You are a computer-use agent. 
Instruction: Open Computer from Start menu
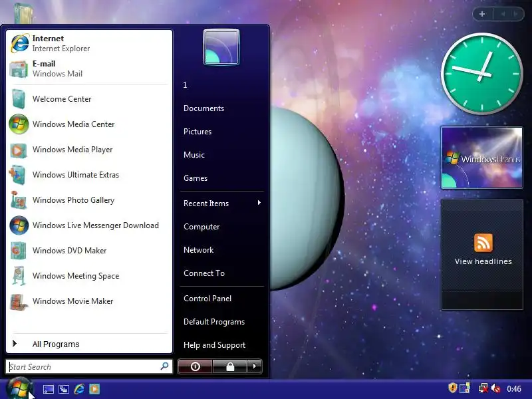[x=221, y=227]
